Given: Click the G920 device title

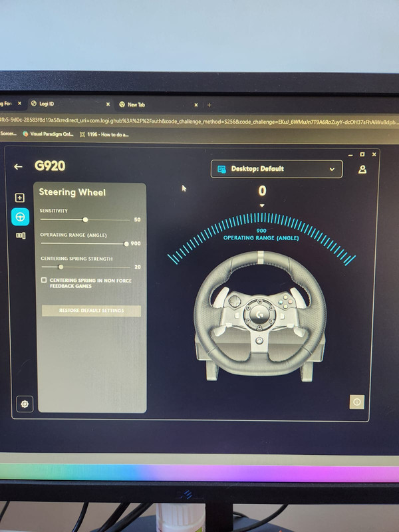Looking at the screenshot, I should 50,166.
